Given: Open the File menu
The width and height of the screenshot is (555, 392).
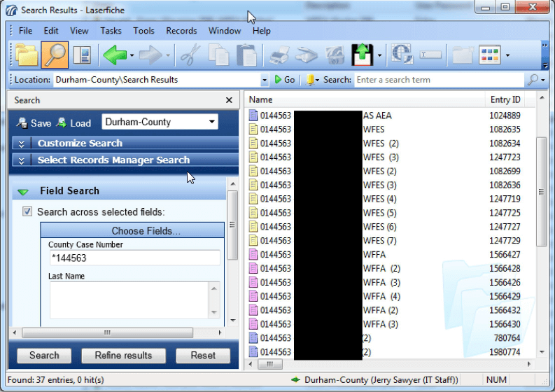Looking at the screenshot, I should (25, 31).
